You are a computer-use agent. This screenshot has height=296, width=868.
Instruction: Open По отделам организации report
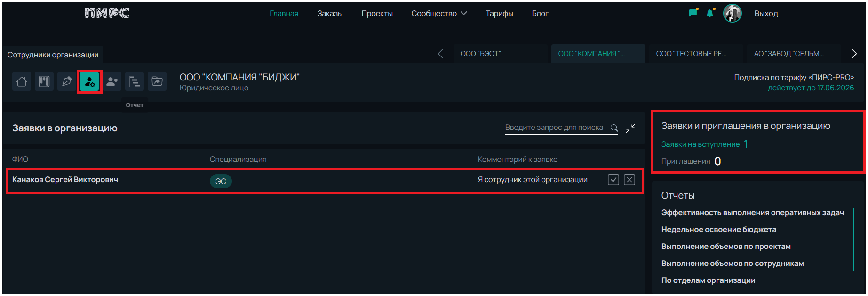pyautogui.click(x=708, y=280)
